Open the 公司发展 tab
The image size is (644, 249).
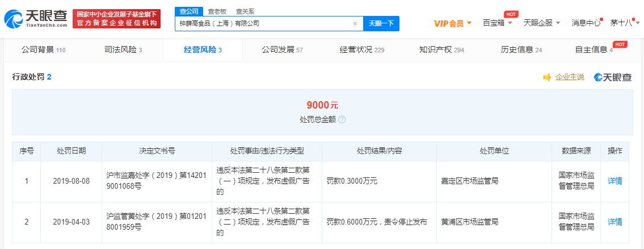[282, 50]
